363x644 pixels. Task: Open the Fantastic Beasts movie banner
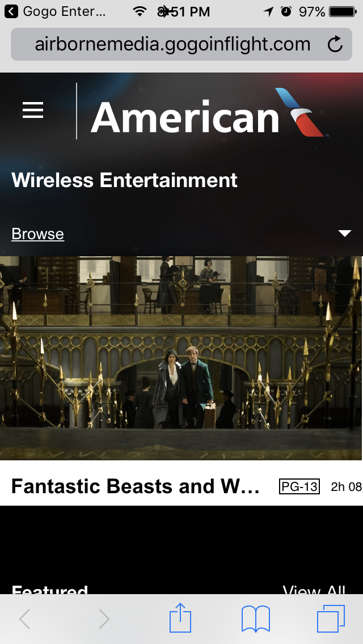181,358
